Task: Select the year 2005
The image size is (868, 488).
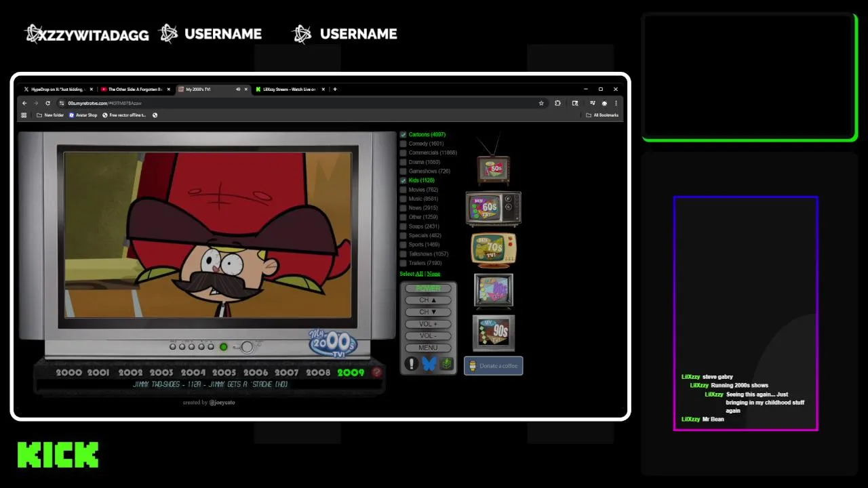Action: [224, 372]
